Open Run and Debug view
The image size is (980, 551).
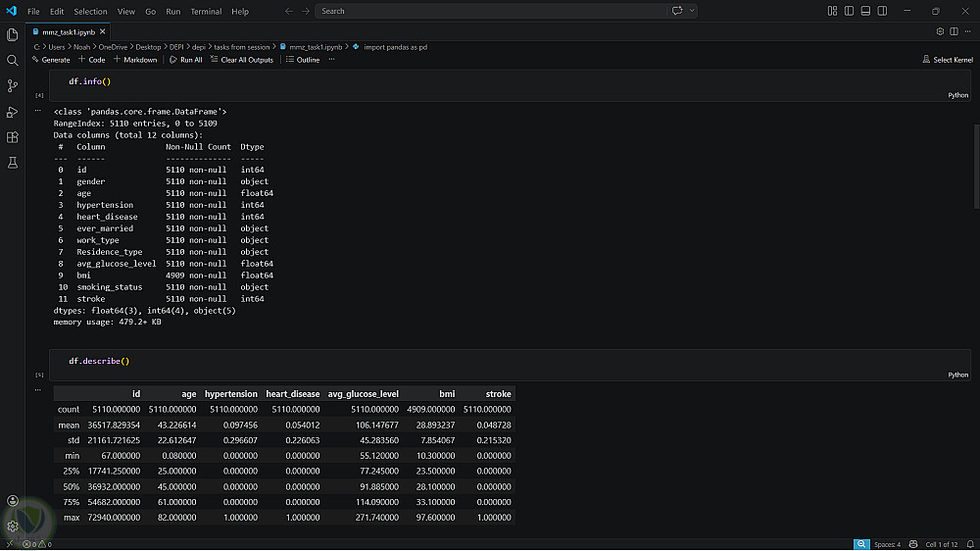click(x=13, y=112)
